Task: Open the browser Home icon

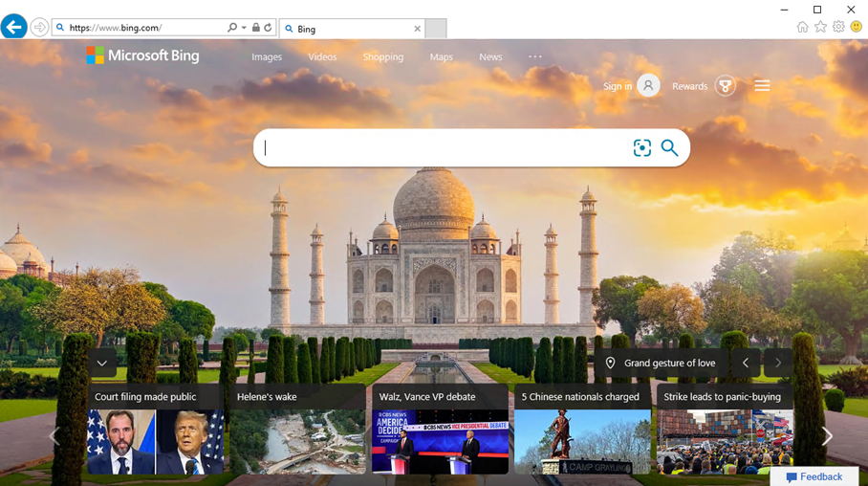Action: 802,27
